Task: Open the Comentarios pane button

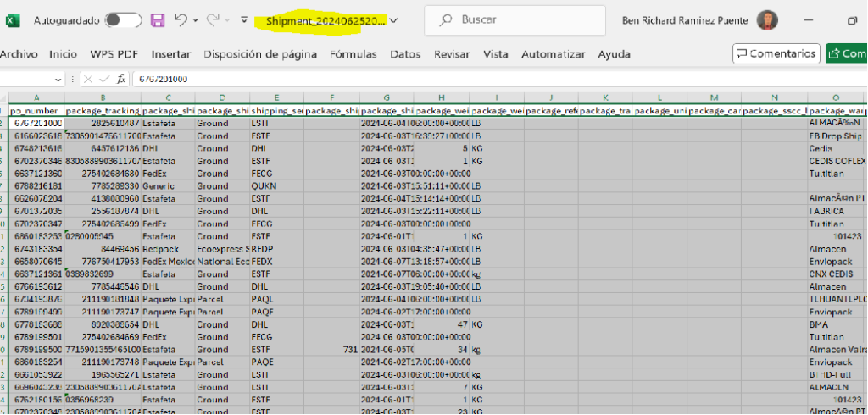Action: coord(776,53)
